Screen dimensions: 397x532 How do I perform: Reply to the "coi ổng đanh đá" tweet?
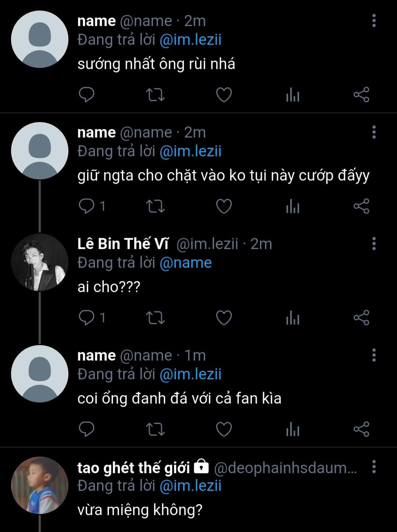point(87,429)
